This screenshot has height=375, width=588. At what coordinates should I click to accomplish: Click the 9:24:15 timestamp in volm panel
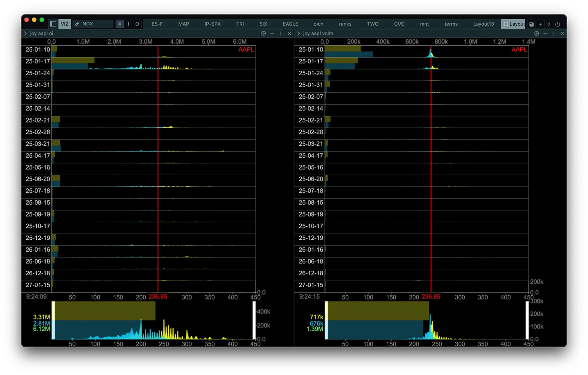pyautogui.click(x=310, y=297)
